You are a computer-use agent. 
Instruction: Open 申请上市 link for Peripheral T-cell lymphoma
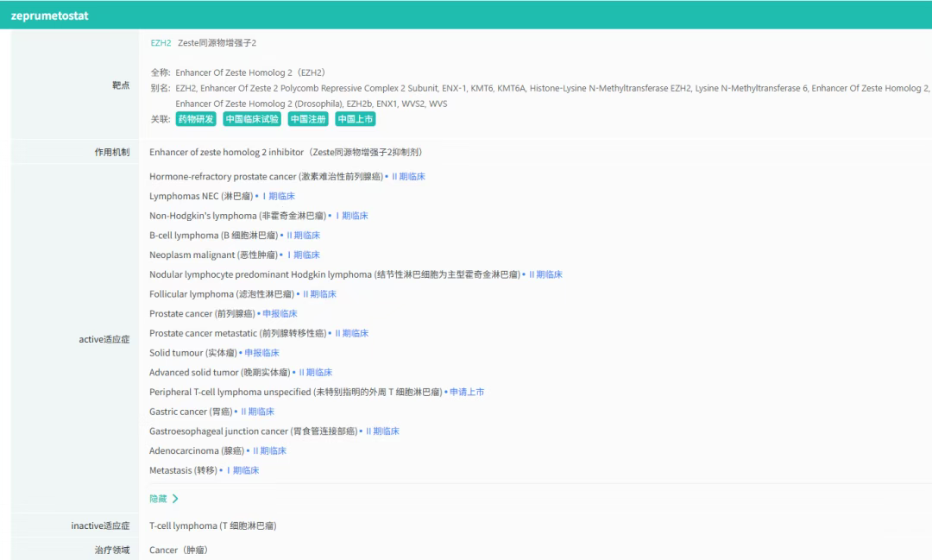(x=467, y=392)
